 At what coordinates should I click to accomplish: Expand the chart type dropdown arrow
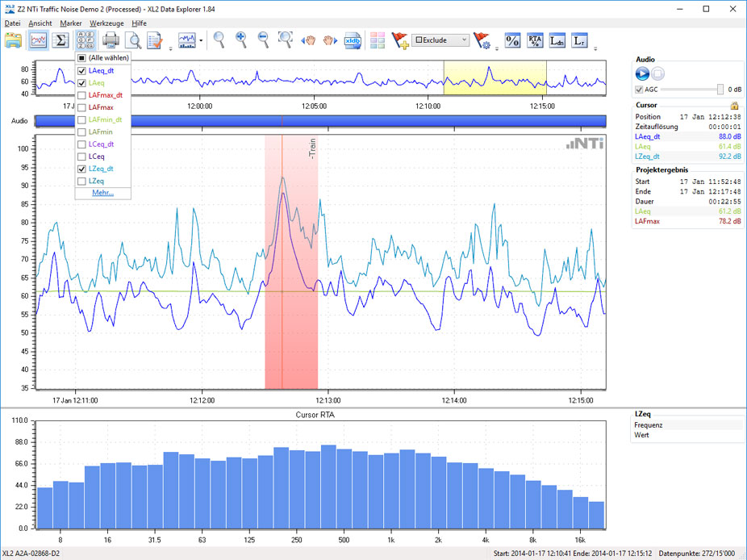pos(201,41)
